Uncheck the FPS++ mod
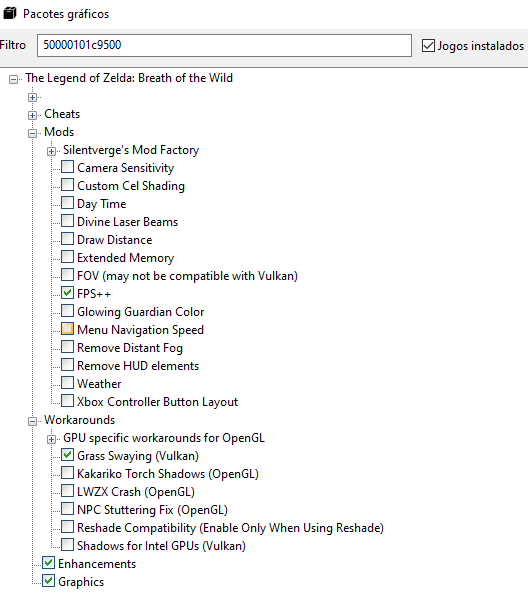 [x=67, y=293]
